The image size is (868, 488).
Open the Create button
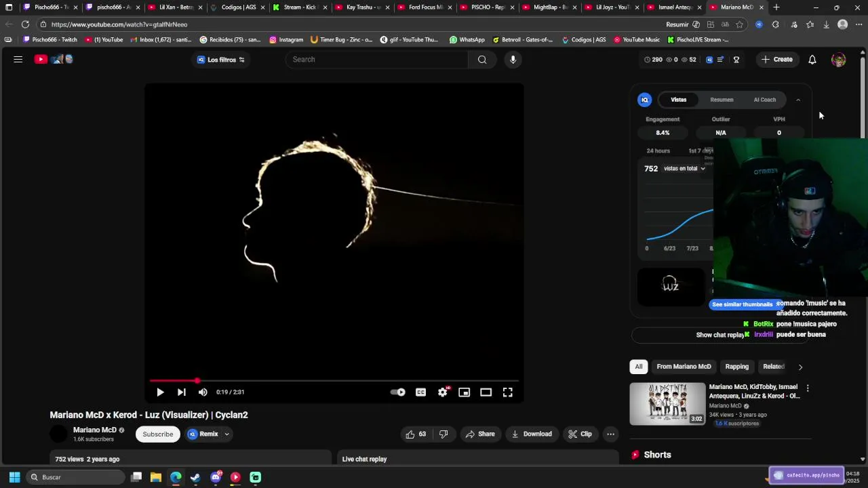tap(777, 60)
